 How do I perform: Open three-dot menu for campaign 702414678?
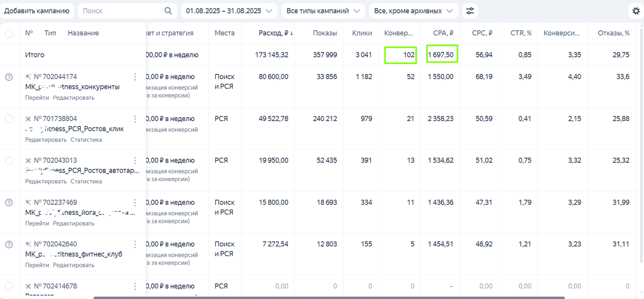coord(135,286)
